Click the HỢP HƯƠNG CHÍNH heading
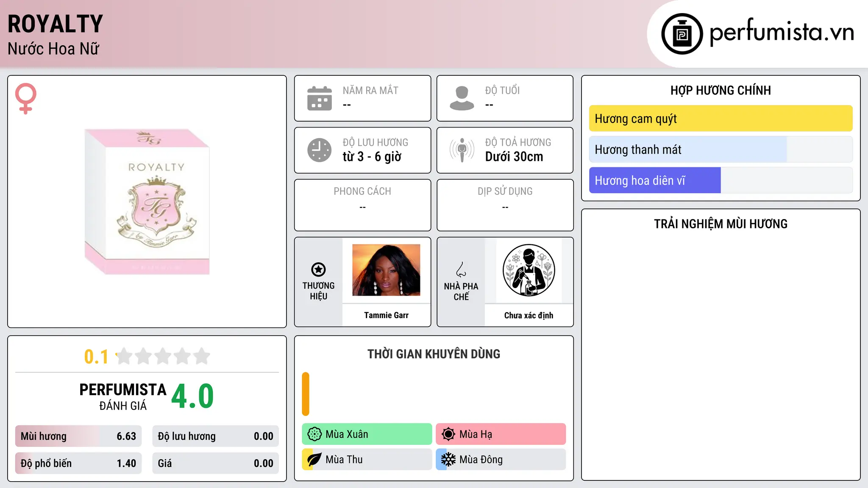 pos(721,90)
